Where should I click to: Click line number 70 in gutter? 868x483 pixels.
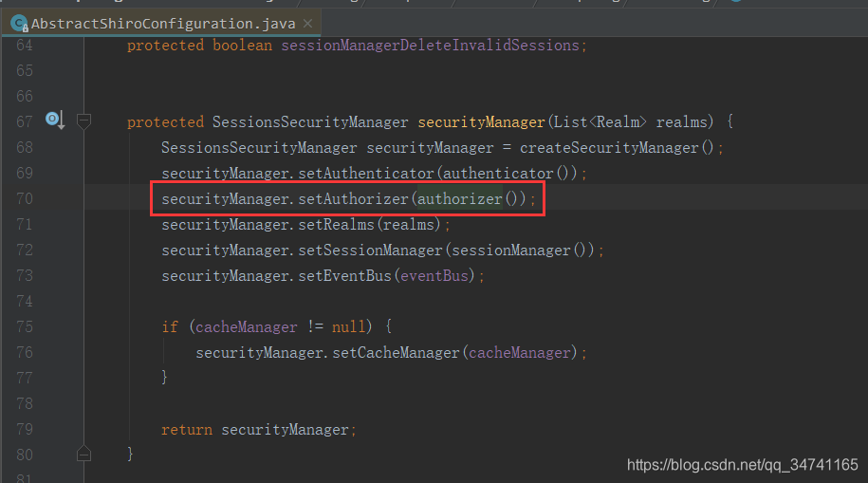pos(25,198)
